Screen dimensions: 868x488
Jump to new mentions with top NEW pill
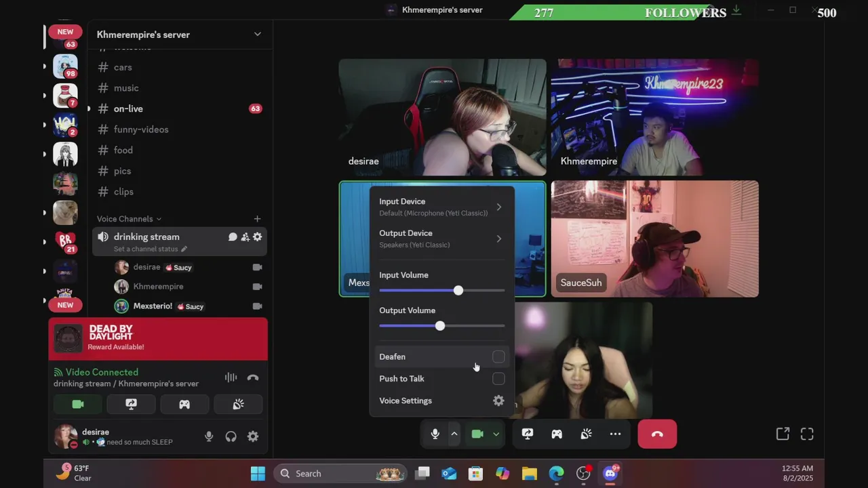pyautogui.click(x=65, y=32)
